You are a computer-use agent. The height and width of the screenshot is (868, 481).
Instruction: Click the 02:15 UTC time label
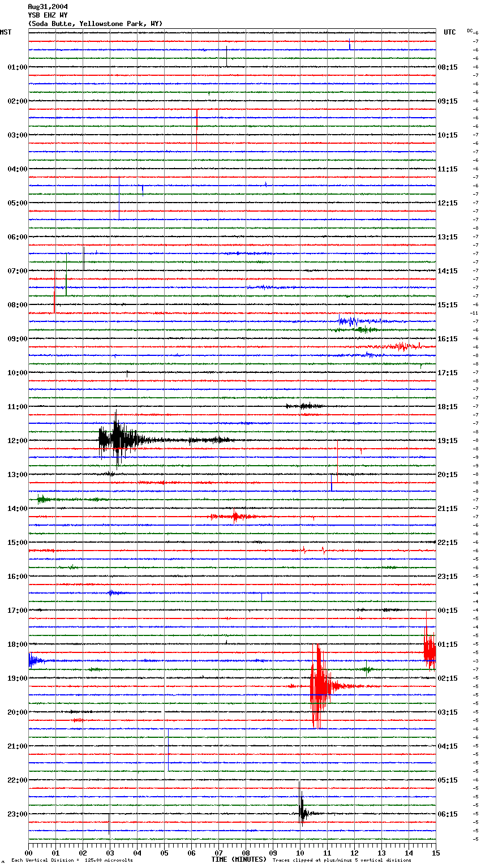pyautogui.click(x=448, y=678)
